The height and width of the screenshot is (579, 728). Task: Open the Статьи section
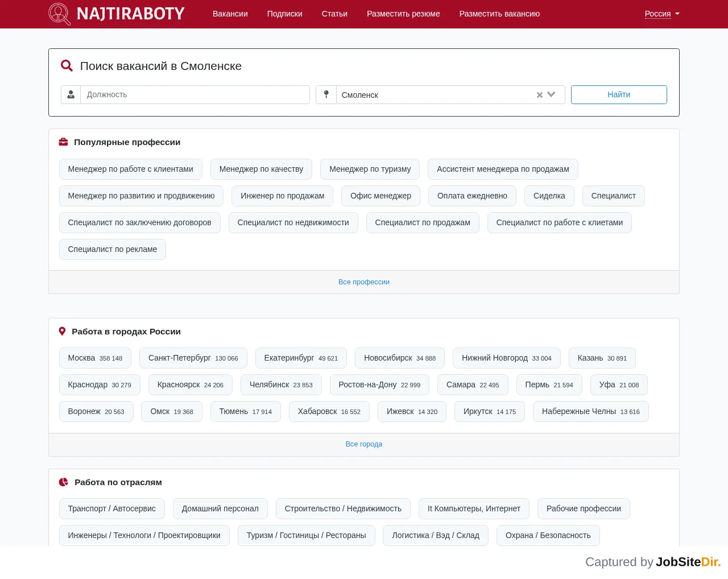click(334, 14)
